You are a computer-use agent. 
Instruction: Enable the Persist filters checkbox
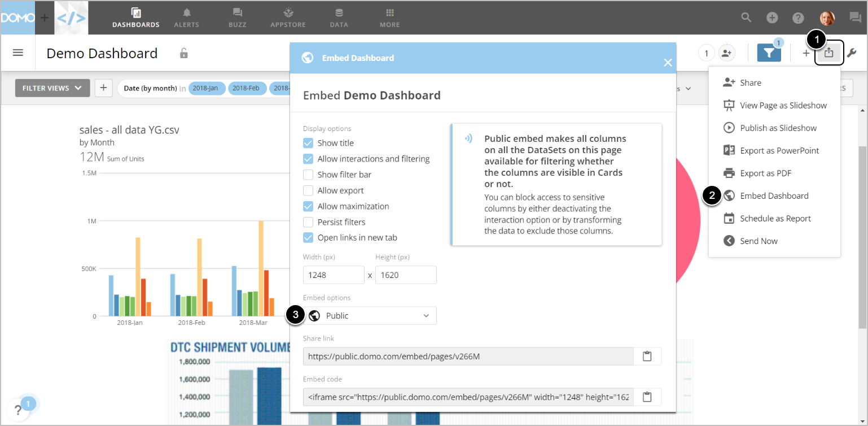click(x=308, y=222)
